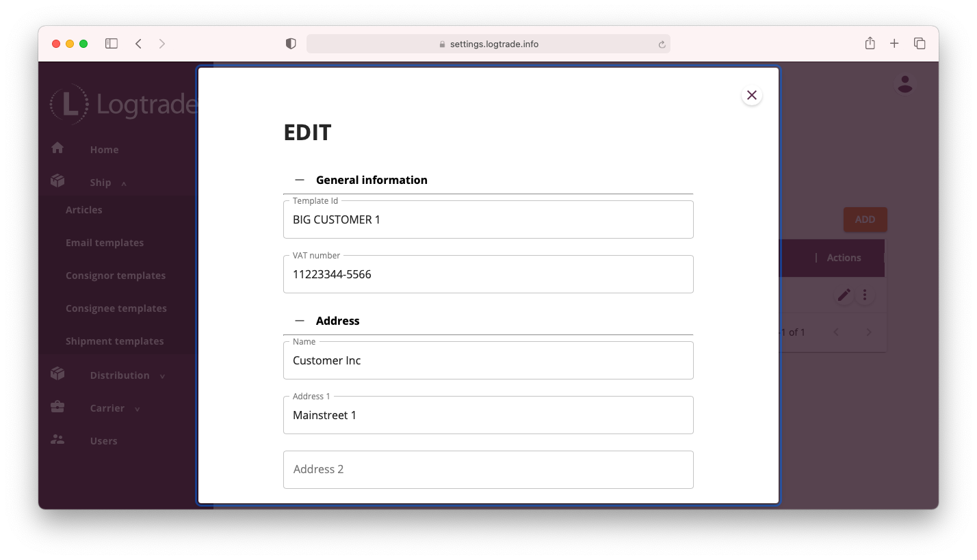Viewport: 977px width, 560px height.
Task: Collapse the Ship menu in sidebar
Action: click(108, 183)
